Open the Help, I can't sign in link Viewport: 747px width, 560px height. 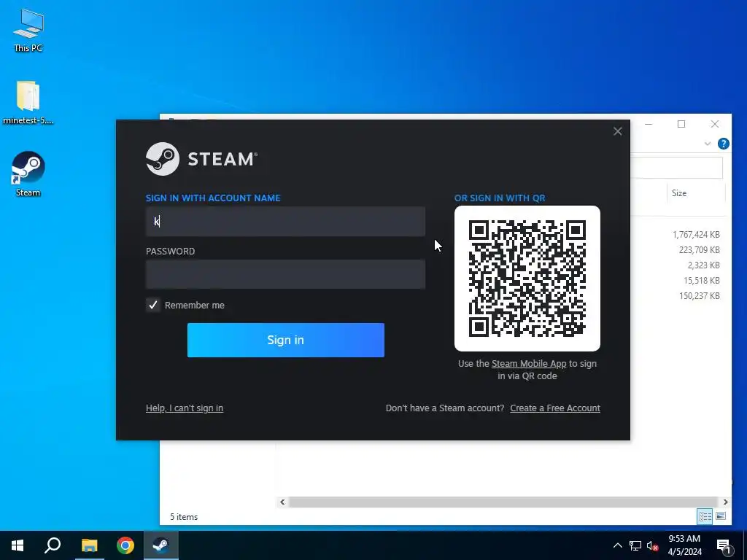click(185, 408)
